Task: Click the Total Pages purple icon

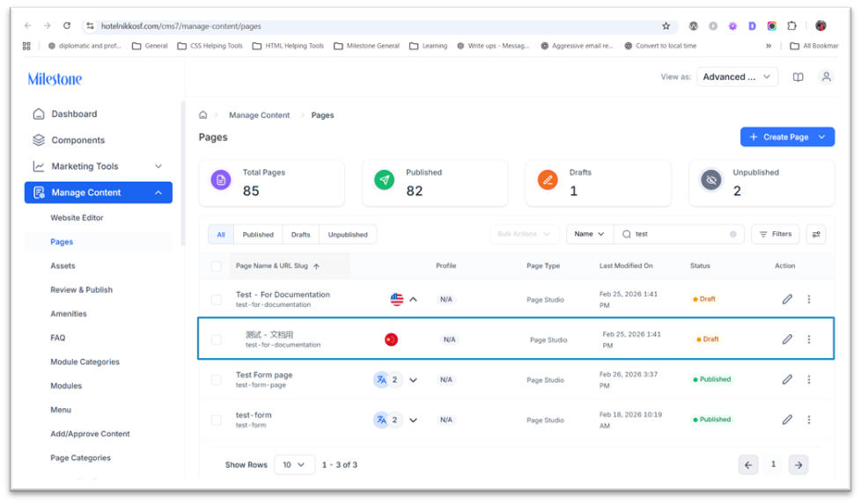Action: click(221, 180)
